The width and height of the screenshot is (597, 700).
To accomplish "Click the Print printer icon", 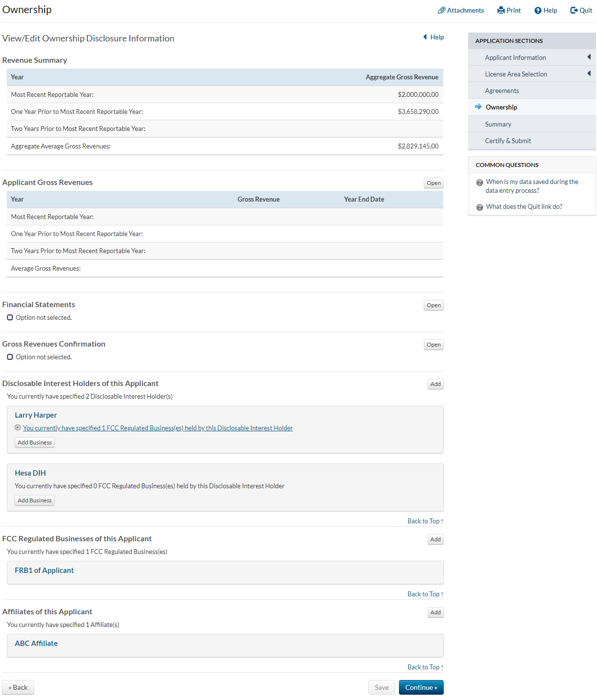I will pos(501,10).
